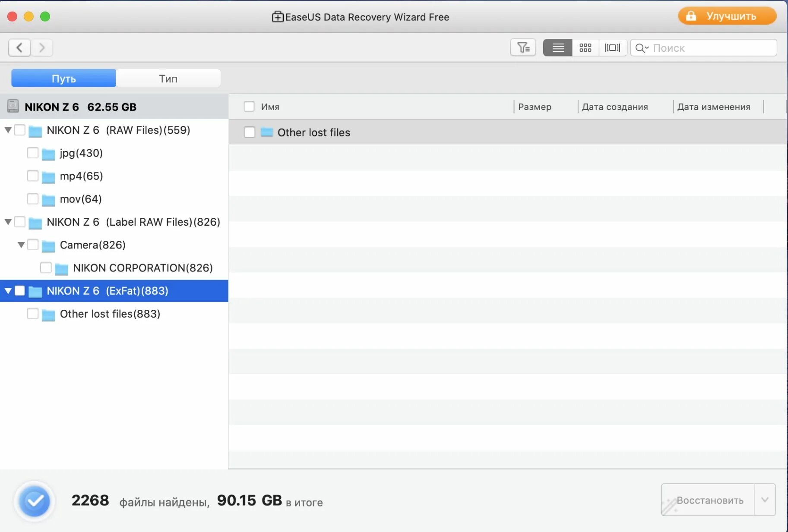Check the NIKON Z 6 (ExFat) checkbox
Screen dimensions: 788x532
pyautogui.click(x=20, y=290)
